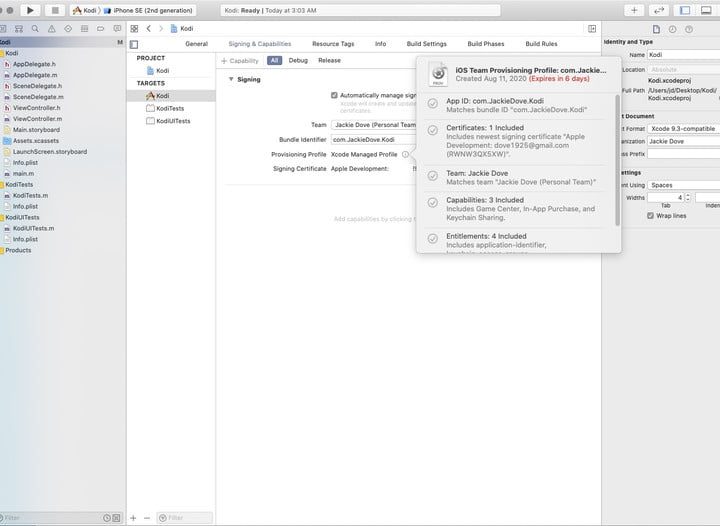The height and width of the screenshot is (526, 720).
Task: Open the Team dropdown
Action: (373, 125)
